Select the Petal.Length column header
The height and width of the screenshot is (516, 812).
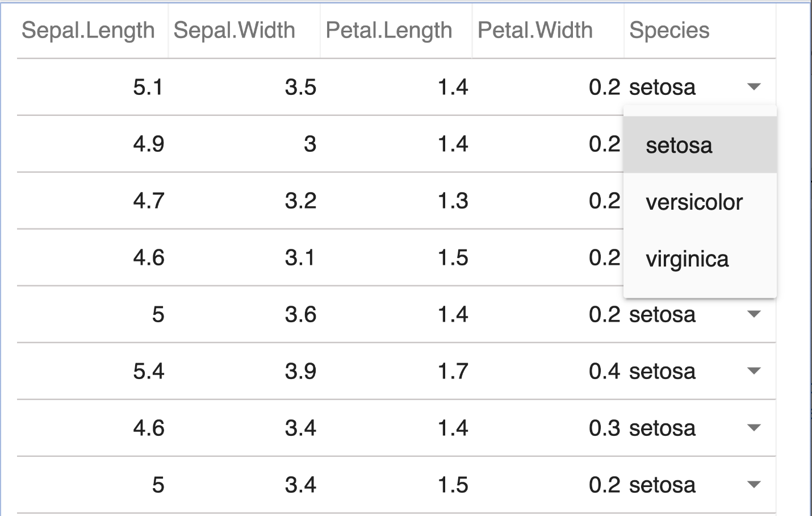[x=389, y=30]
